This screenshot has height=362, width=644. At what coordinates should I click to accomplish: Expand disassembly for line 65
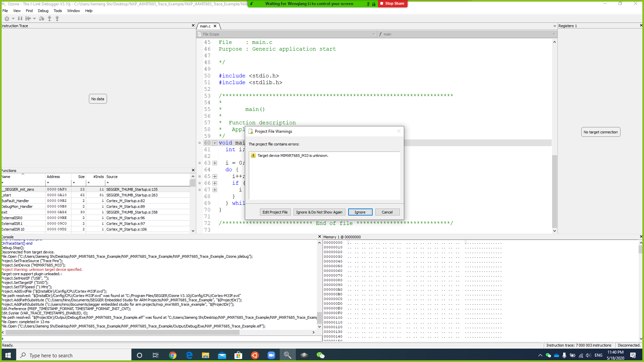[215, 176]
